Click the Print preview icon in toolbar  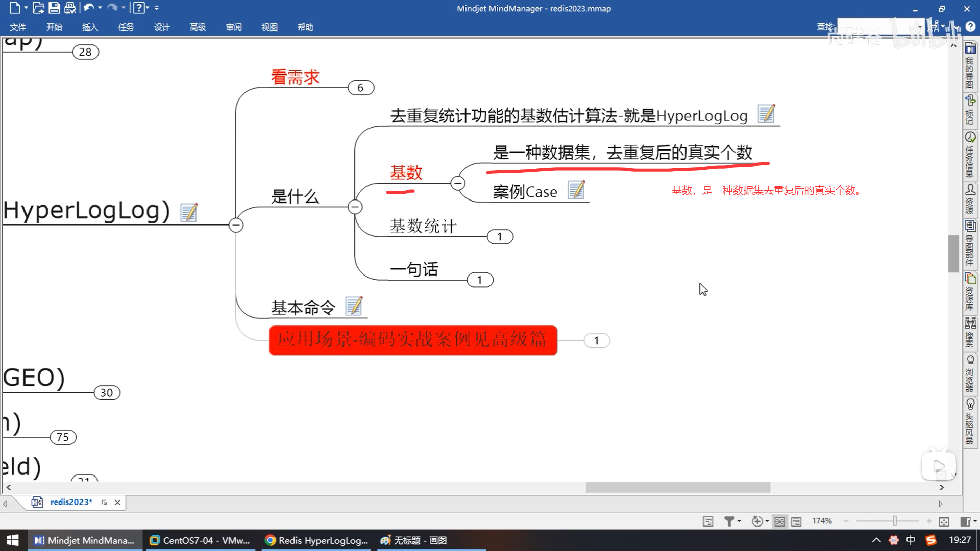pos(70,8)
